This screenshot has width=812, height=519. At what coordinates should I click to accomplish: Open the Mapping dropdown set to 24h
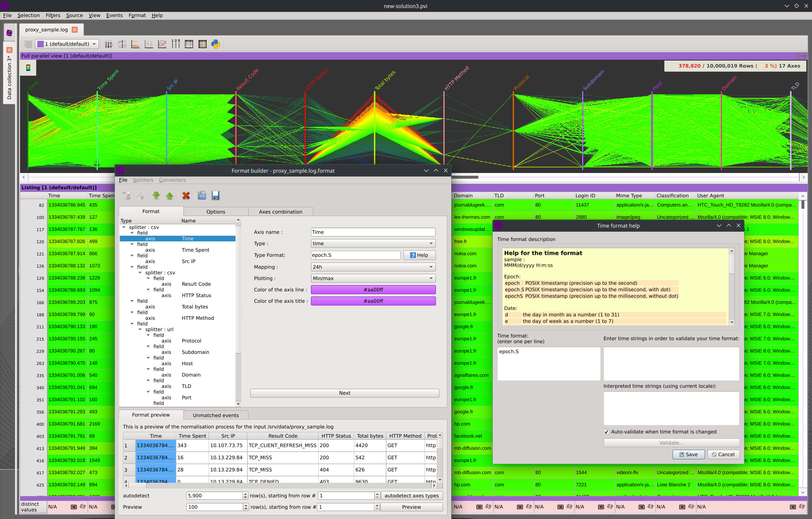click(x=373, y=267)
